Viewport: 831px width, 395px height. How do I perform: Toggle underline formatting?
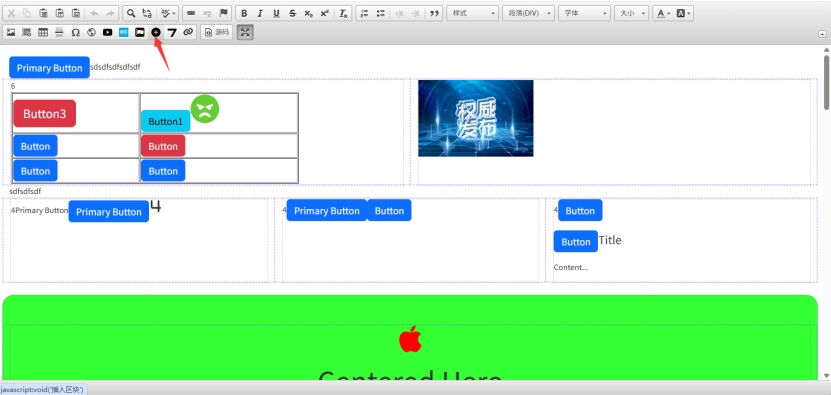pyautogui.click(x=276, y=13)
